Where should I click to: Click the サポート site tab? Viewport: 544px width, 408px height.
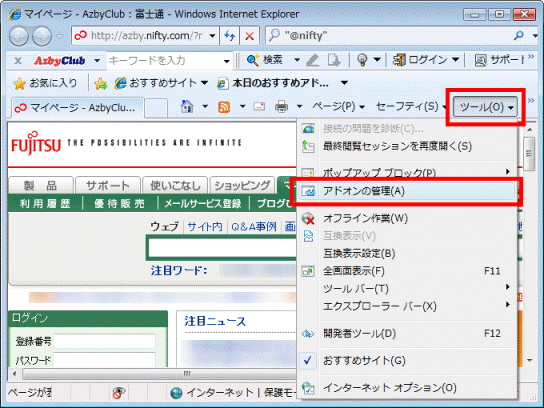[108, 186]
